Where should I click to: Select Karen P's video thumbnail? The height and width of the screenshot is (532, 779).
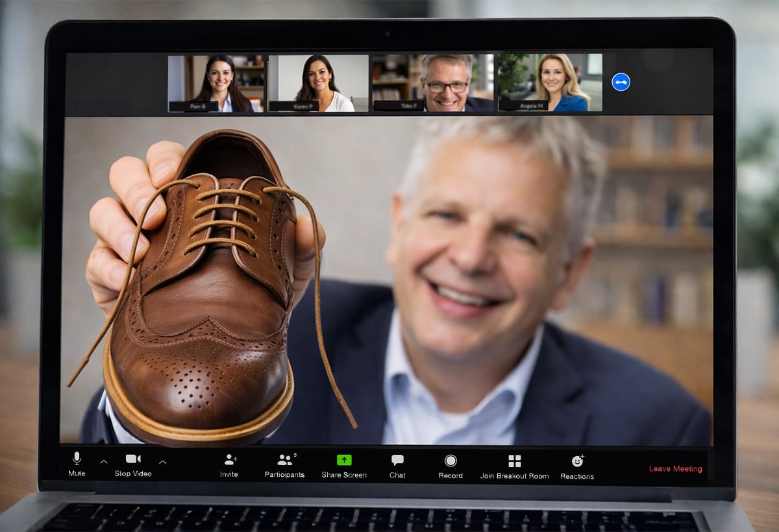[318, 83]
